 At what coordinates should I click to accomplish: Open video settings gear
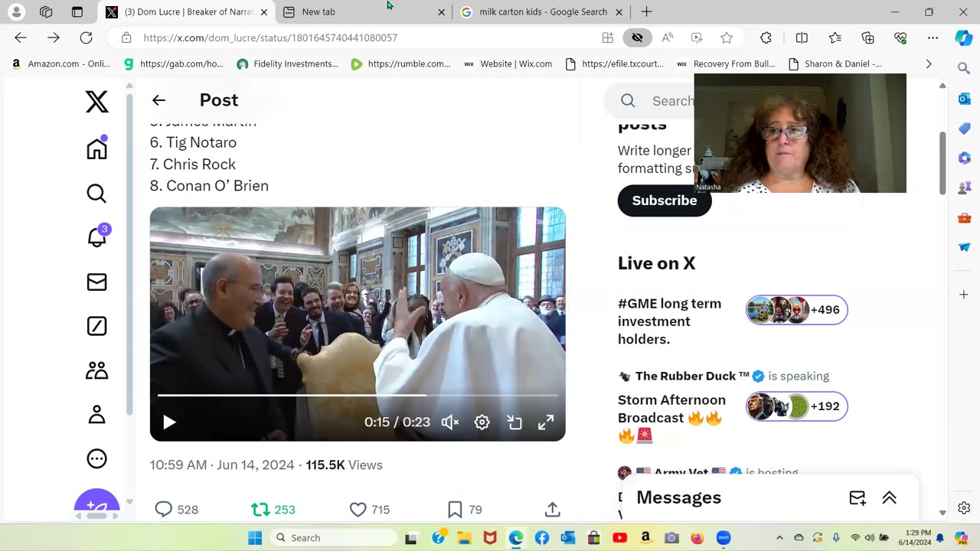click(482, 422)
